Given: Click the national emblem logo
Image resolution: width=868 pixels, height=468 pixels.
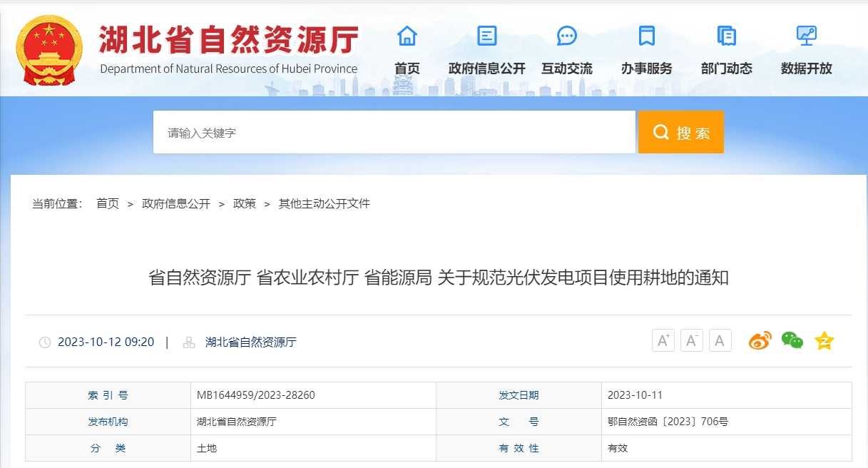Looking at the screenshot, I should click(49, 48).
